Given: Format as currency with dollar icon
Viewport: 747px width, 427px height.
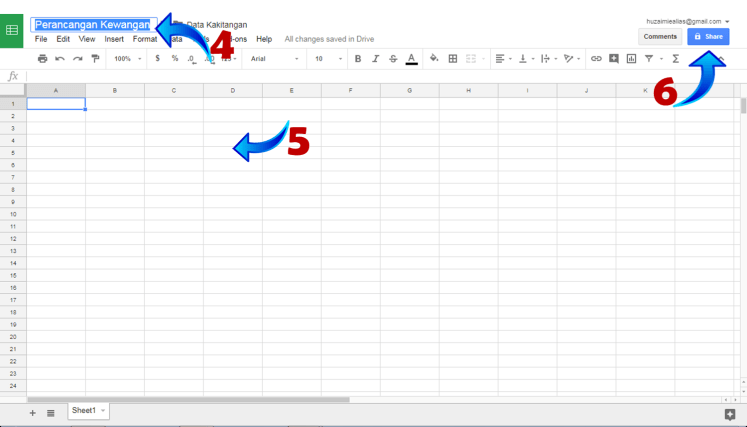Looking at the screenshot, I should coord(157,59).
